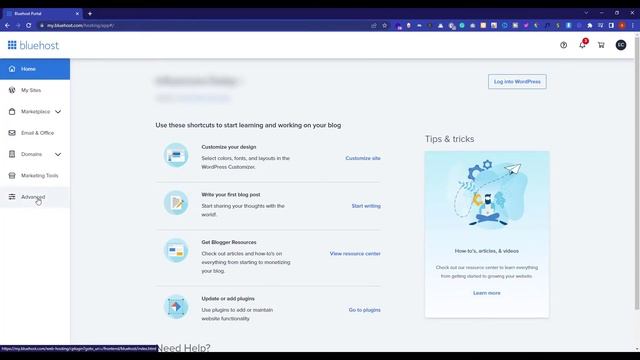Click the bluehost wordmark text
Screen dimensions: 640x360
tap(39, 45)
